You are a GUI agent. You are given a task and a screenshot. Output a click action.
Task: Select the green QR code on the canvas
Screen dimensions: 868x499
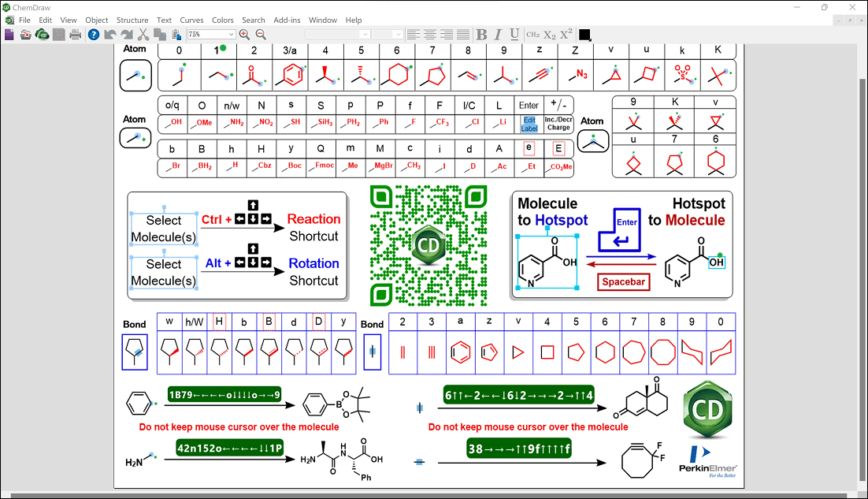[428, 246]
